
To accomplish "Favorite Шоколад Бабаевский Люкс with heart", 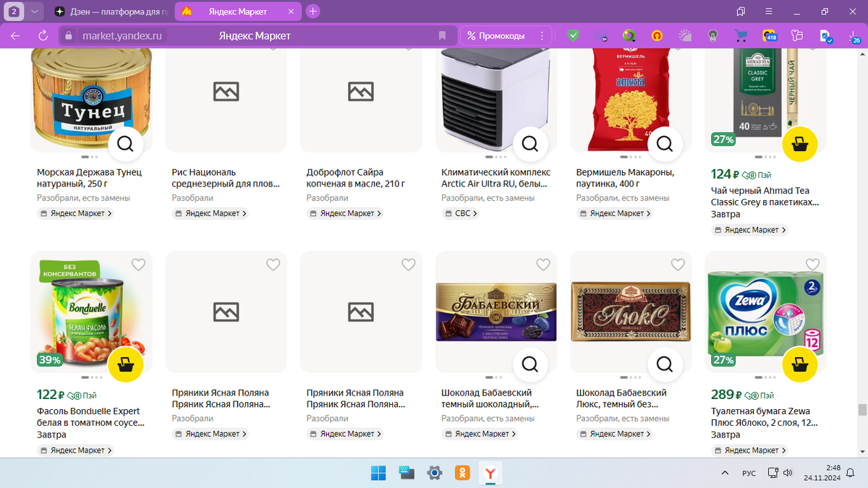I will 678,265.
